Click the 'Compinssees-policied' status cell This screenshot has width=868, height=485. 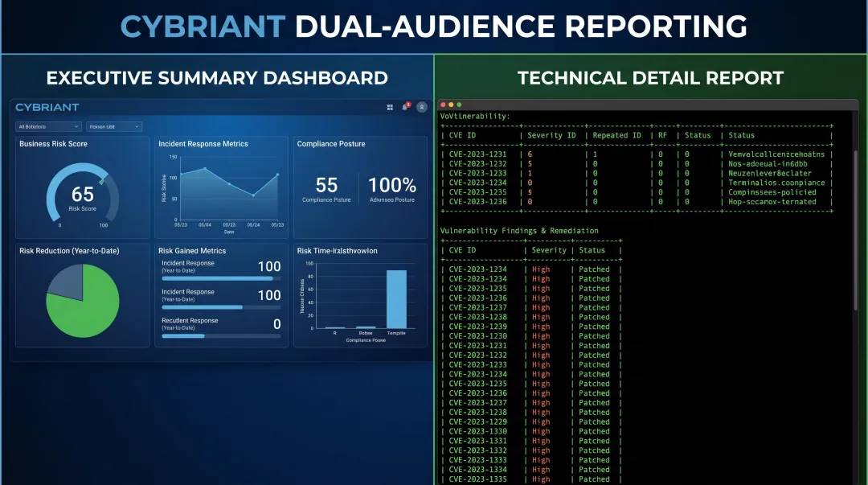[x=772, y=192]
